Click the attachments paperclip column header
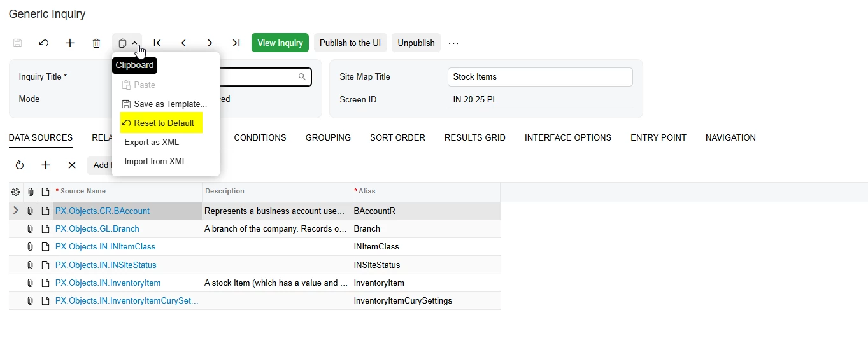 click(x=30, y=192)
